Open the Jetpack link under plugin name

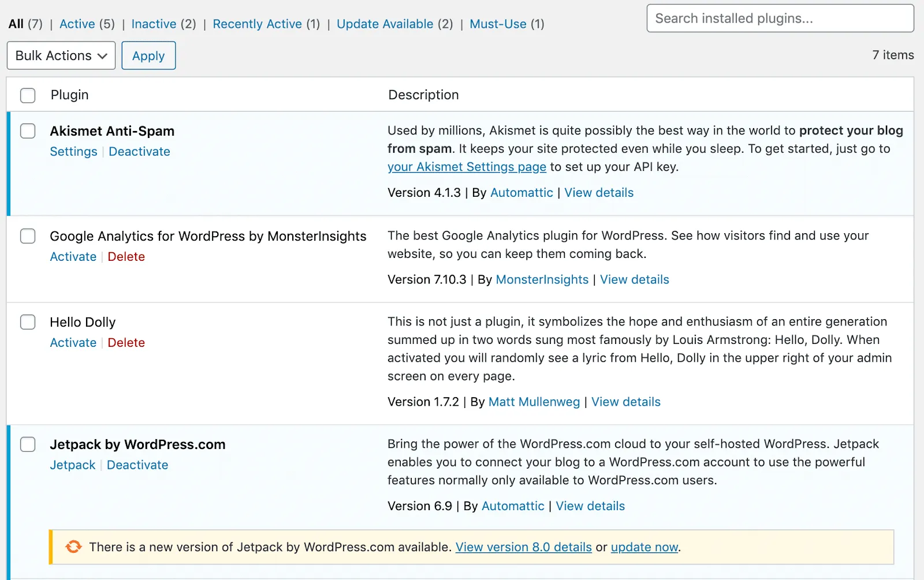pos(72,465)
